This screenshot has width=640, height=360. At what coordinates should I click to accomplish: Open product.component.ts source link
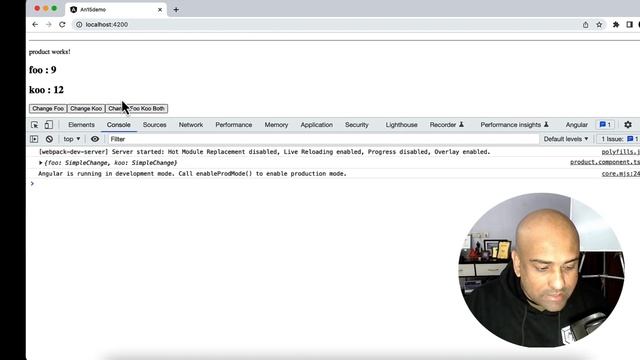tap(604, 162)
